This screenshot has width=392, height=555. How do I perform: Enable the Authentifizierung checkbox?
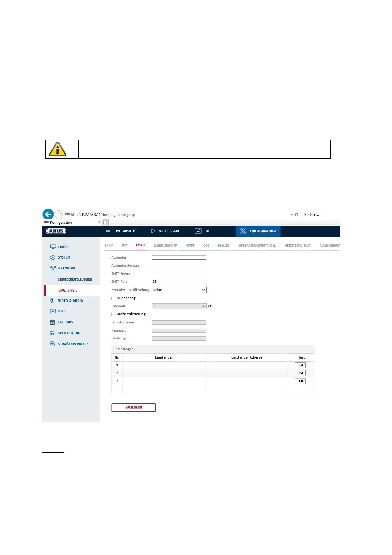pos(113,314)
